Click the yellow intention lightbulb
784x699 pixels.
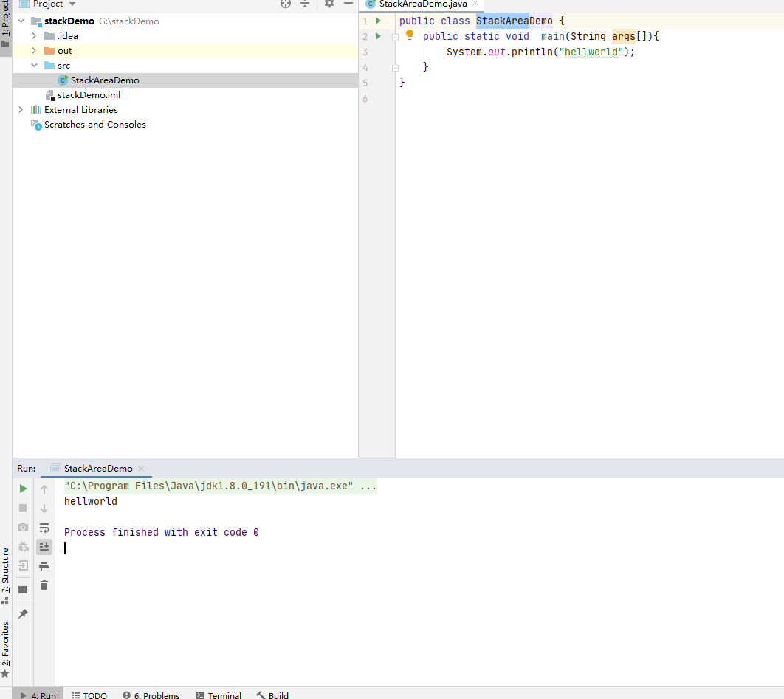[x=410, y=35]
